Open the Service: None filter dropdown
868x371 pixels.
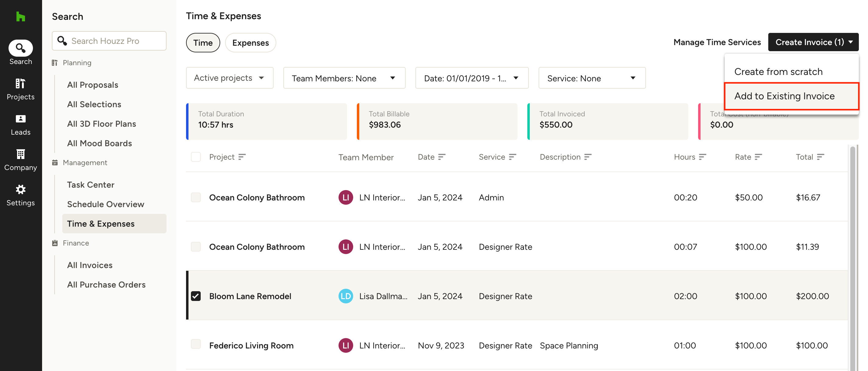592,78
